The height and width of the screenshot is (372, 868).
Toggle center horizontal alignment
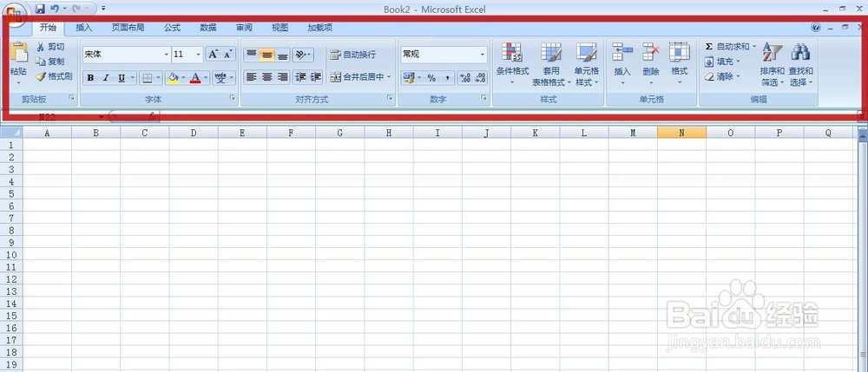pyautogui.click(x=266, y=77)
